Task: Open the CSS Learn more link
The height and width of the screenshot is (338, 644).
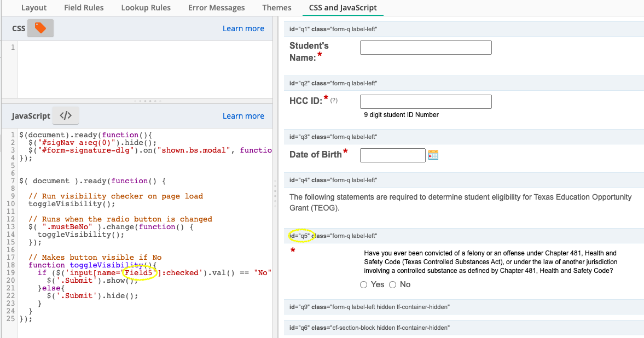Action: point(243,28)
